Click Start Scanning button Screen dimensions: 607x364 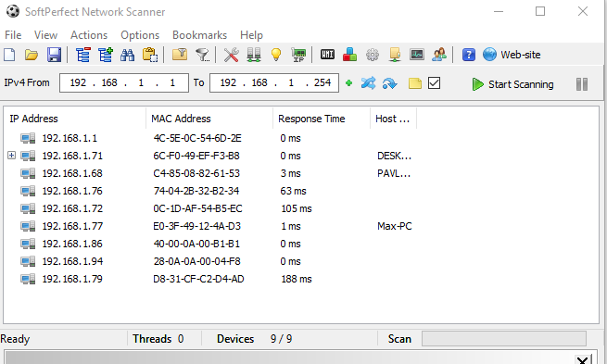pyautogui.click(x=512, y=84)
